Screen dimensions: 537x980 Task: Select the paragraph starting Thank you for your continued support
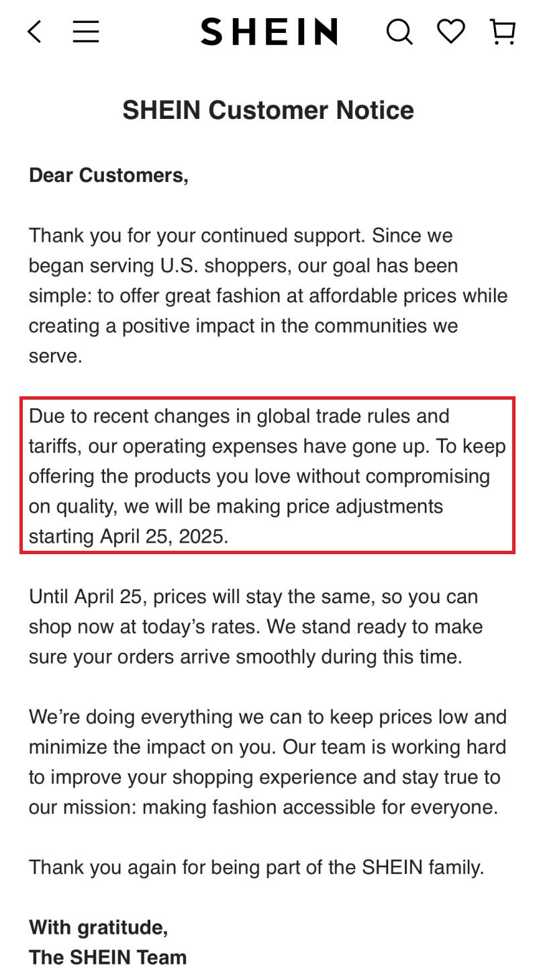point(268,296)
